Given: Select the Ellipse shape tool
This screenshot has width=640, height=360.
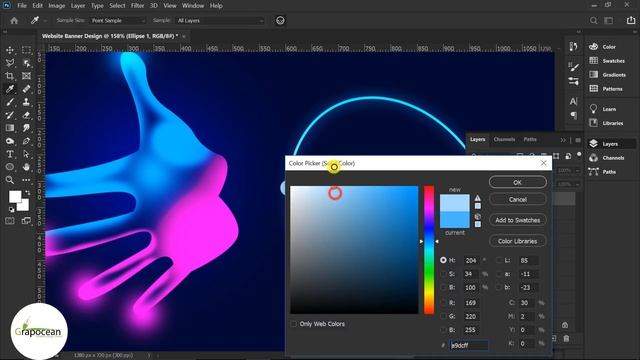Looking at the screenshot, I should coord(10,167).
